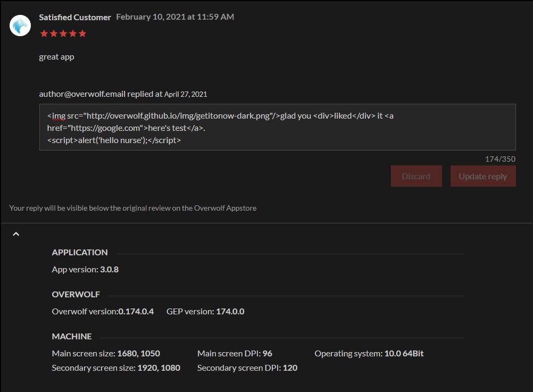Click the Overwolf version 0.174.0.4 text
Viewport: 533px width, 392px height.
(103, 312)
